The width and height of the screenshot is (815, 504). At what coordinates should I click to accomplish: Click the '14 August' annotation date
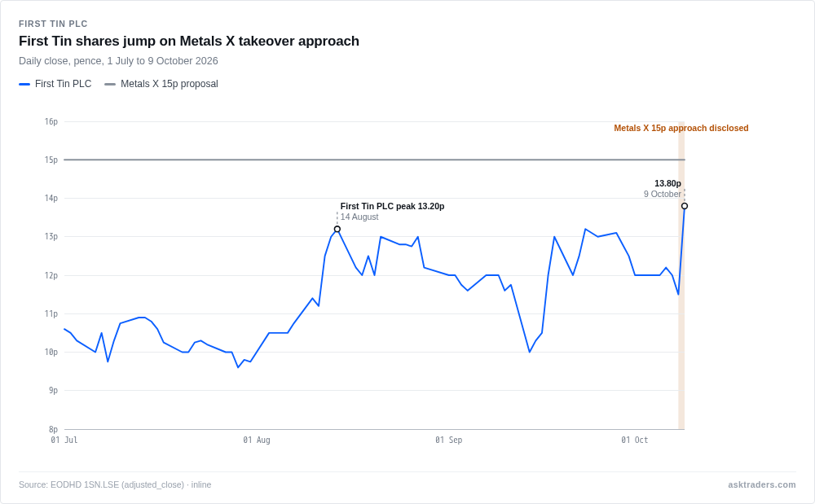click(359, 217)
